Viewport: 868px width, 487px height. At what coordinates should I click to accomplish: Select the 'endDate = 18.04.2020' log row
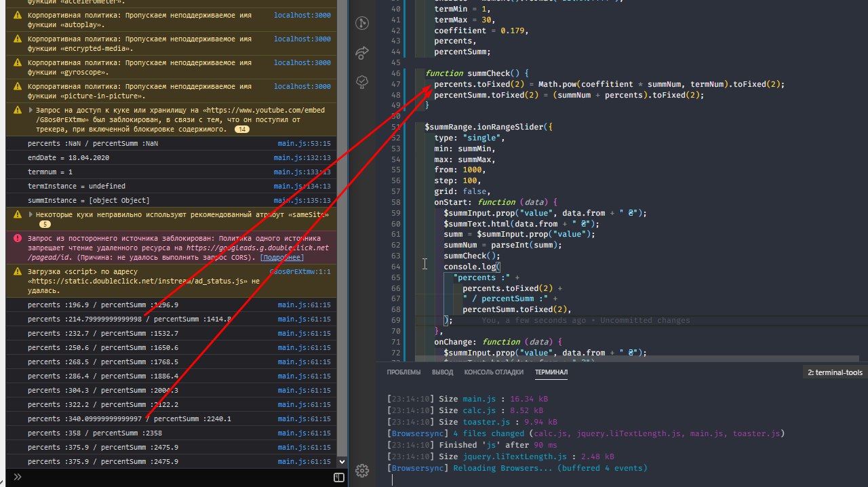click(x=171, y=158)
